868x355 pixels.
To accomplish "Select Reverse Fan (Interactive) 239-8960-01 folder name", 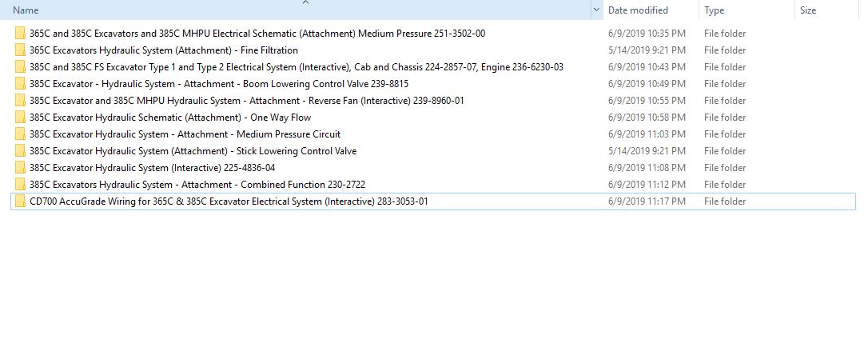I will click(x=247, y=100).
